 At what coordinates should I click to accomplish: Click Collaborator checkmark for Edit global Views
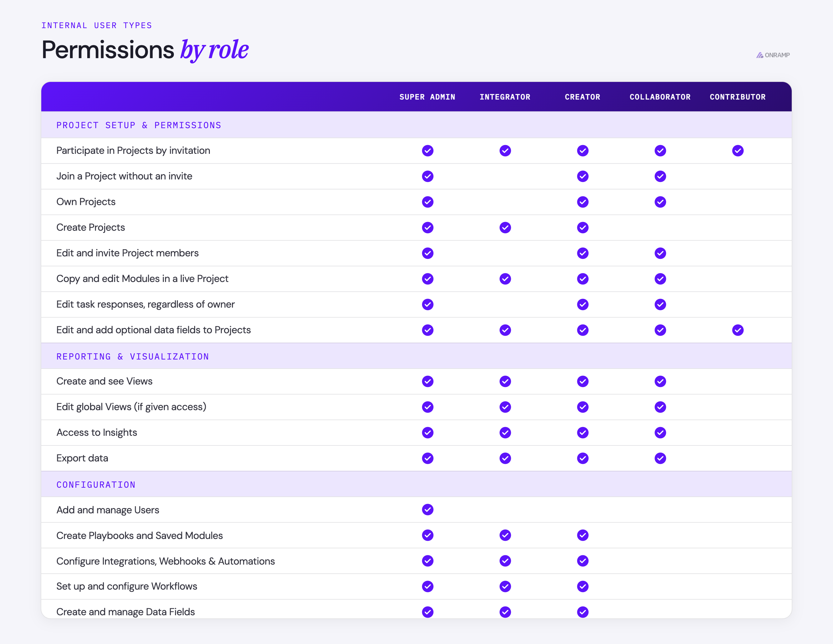(660, 407)
